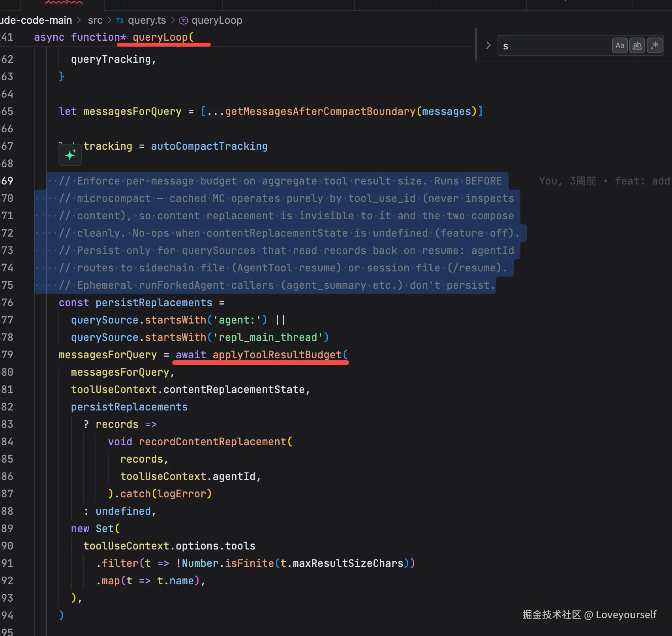Click queryLoop in the sticky scroll header
The height and width of the screenshot is (636, 672).
click(160, 37)
